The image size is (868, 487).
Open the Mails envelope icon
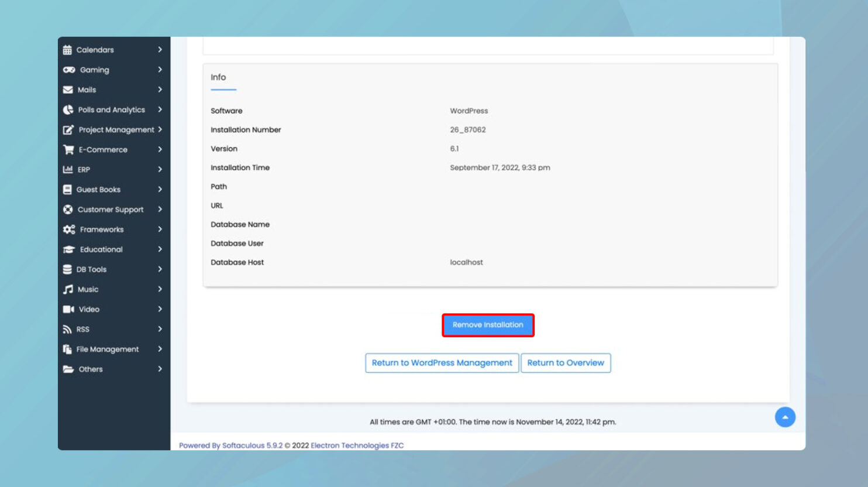(x=68, y=90)
